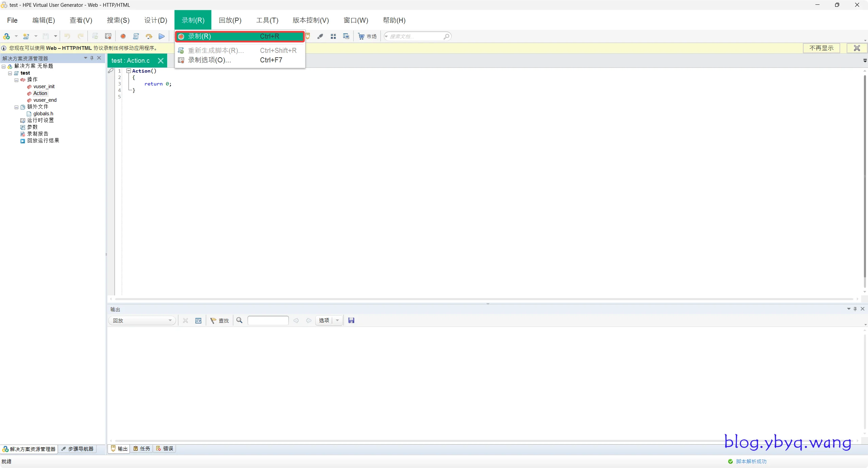Open the Replay output type dropdown
The height and width of the screenshot is (468, 868).
pos(142,320)
